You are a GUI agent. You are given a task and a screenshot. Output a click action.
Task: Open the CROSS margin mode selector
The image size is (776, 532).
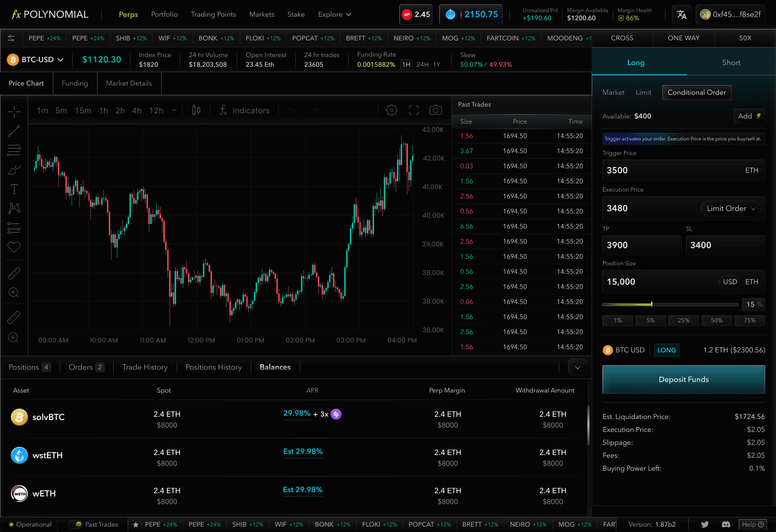[622, 38]
